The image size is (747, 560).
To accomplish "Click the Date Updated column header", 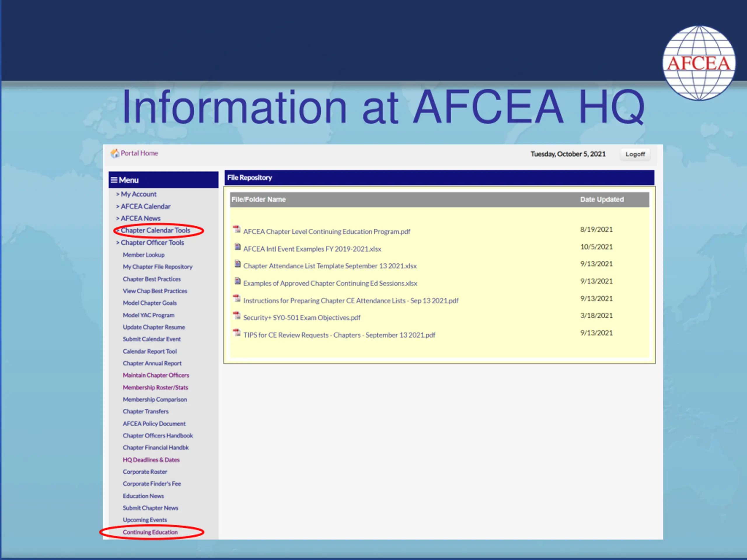I will click(602, 199).
